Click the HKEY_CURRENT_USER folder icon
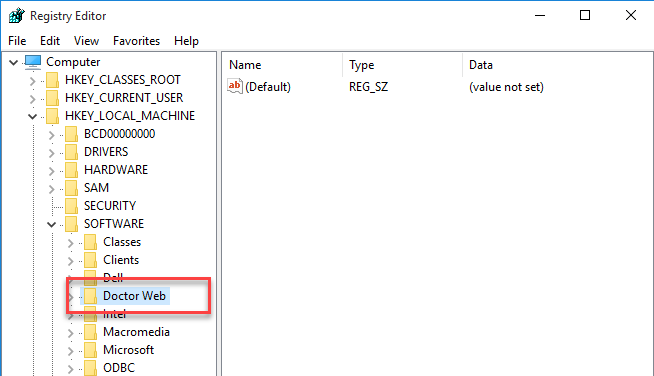Image resolution: width=654 pixels, height=376 pixels. (x=52, y=98)
